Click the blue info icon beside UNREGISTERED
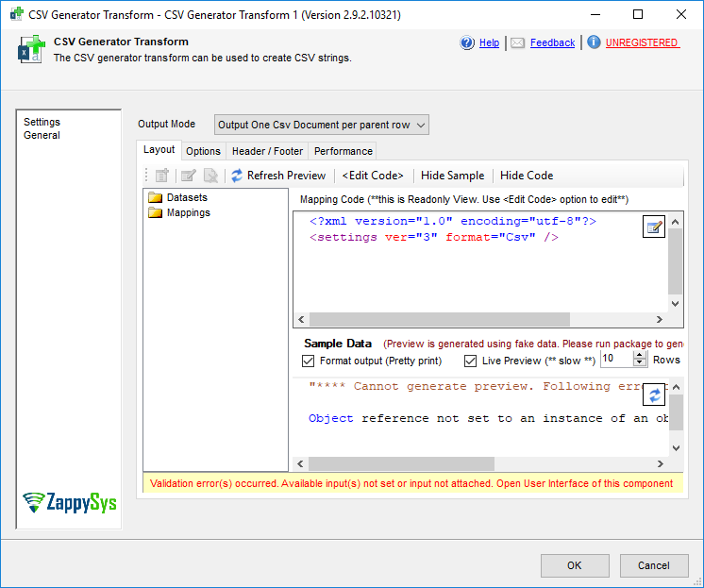 point(594,42)
